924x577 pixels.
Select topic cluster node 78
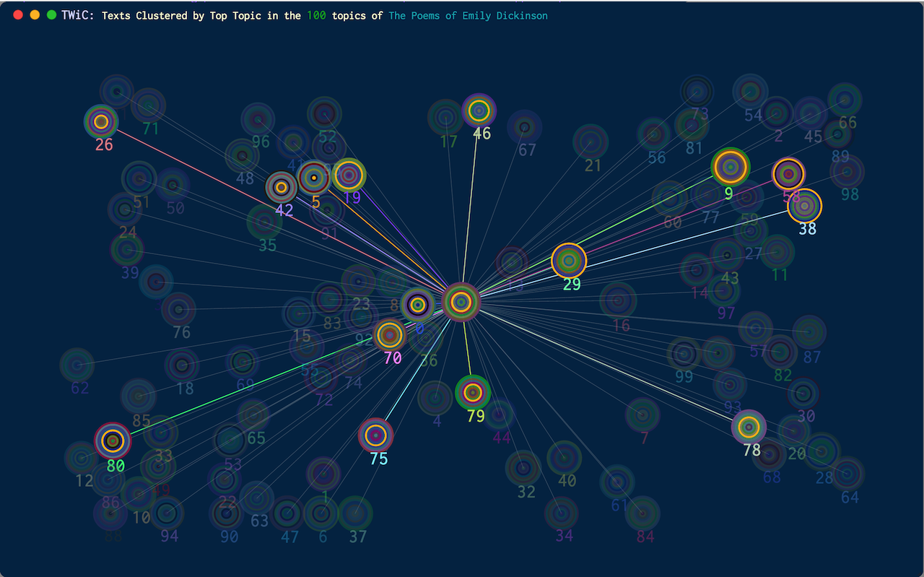[749, 428]
